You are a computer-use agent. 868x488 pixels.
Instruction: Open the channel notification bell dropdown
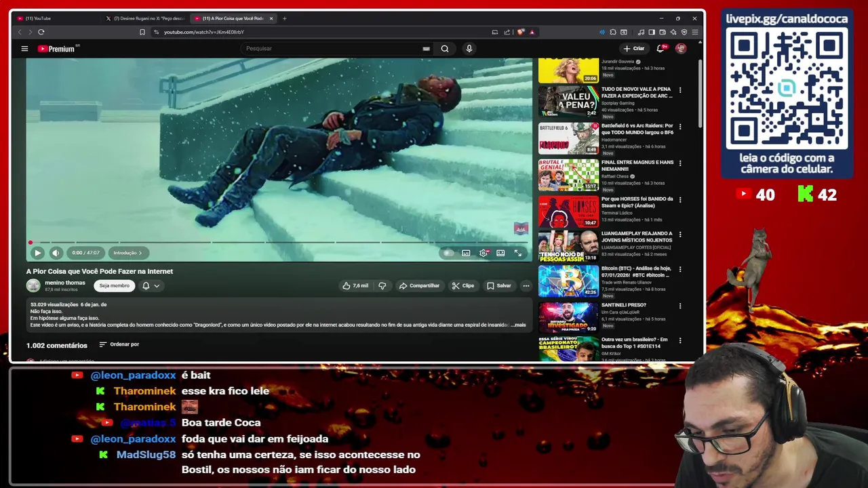click(x=151, y=285)
